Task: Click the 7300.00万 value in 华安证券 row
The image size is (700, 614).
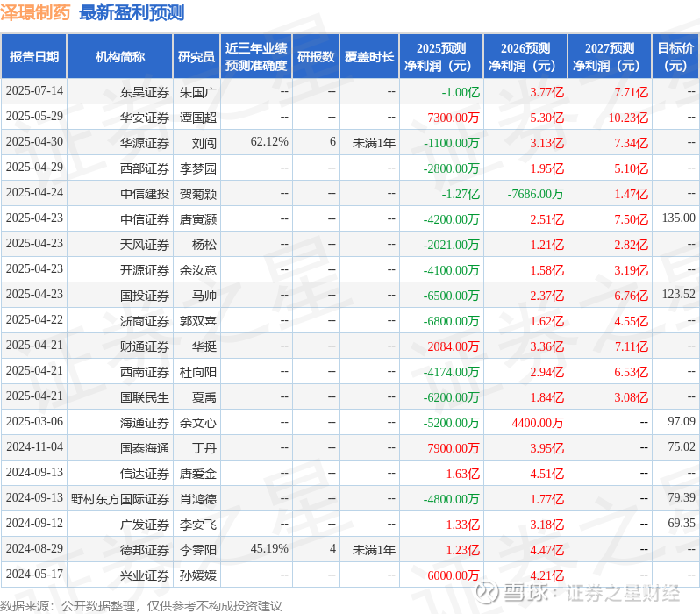Action: (454, 118)
